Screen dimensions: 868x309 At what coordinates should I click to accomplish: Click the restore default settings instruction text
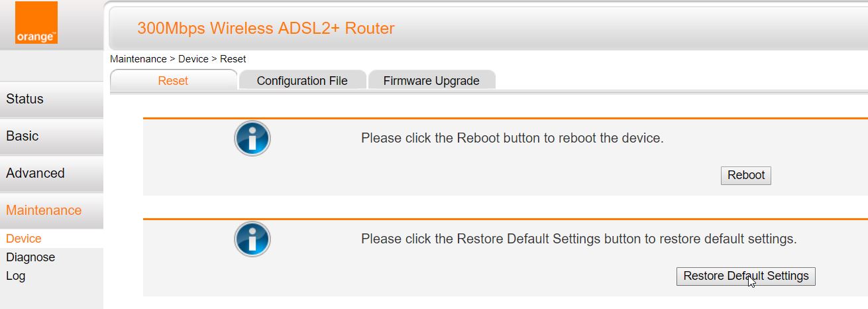pyautogui.click(x=578, y=239)
